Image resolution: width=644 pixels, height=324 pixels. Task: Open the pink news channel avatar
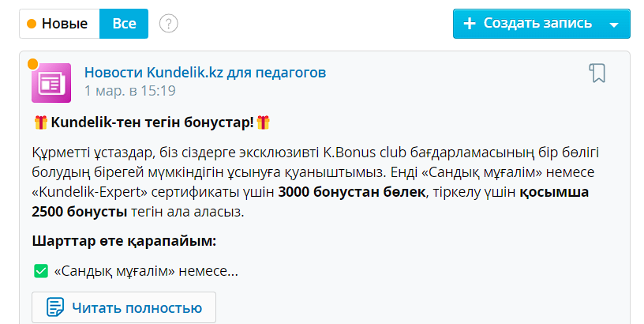51,83
